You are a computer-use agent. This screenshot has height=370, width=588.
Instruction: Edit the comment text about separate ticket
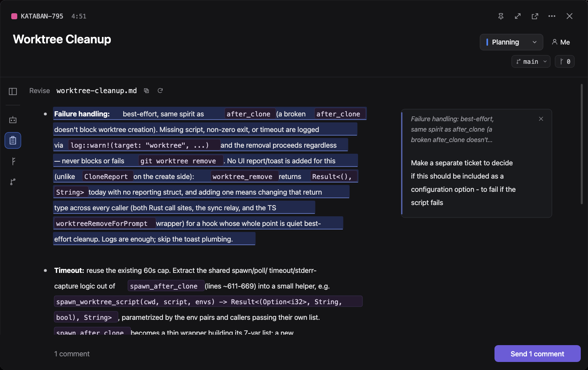coord(463,183)
